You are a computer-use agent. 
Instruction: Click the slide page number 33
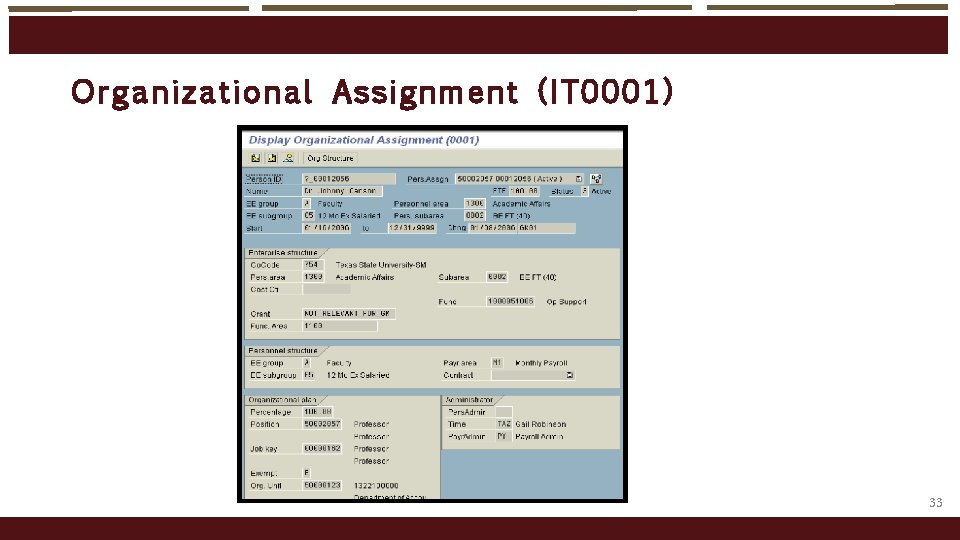click(936, 503)
